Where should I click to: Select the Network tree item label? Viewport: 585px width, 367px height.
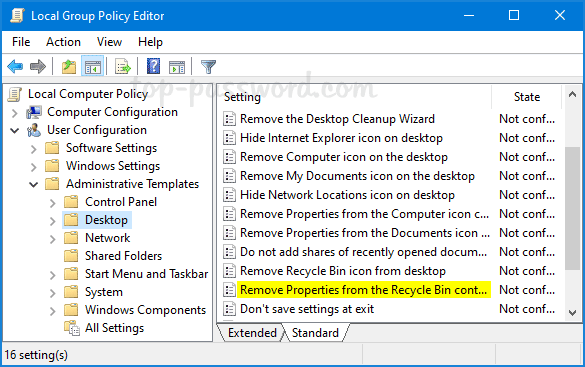click(107, 238)
